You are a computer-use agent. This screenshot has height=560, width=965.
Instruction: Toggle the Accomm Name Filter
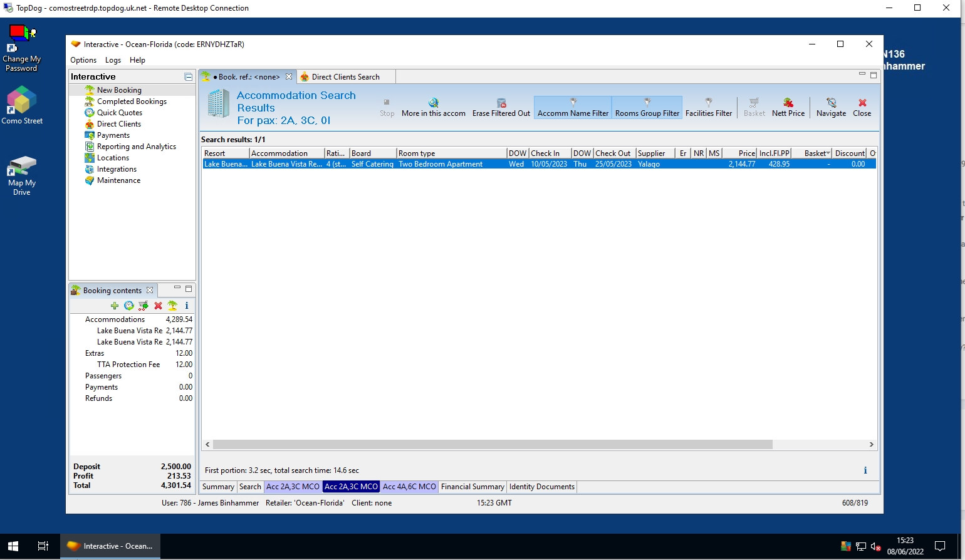[573, 107]
